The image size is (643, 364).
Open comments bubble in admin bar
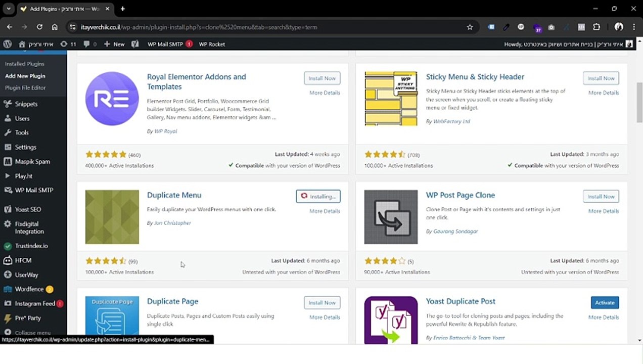point(89,44)
